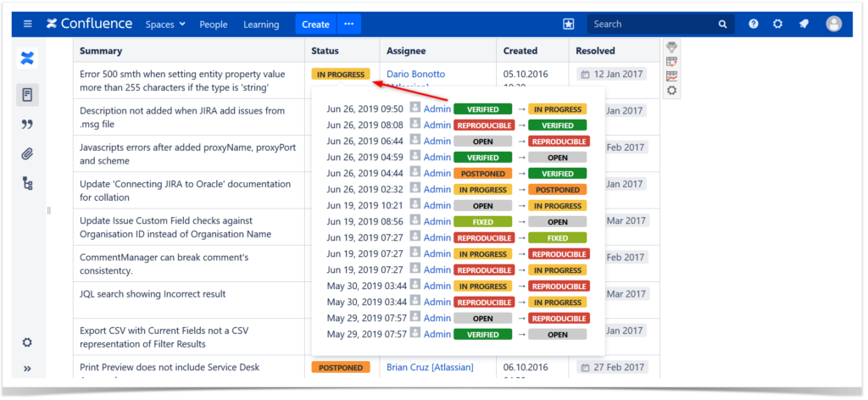Expand the sidebar with double chevron
This screenshot has height=400, width=868.
pyautogui.click(x=27, y=369)
